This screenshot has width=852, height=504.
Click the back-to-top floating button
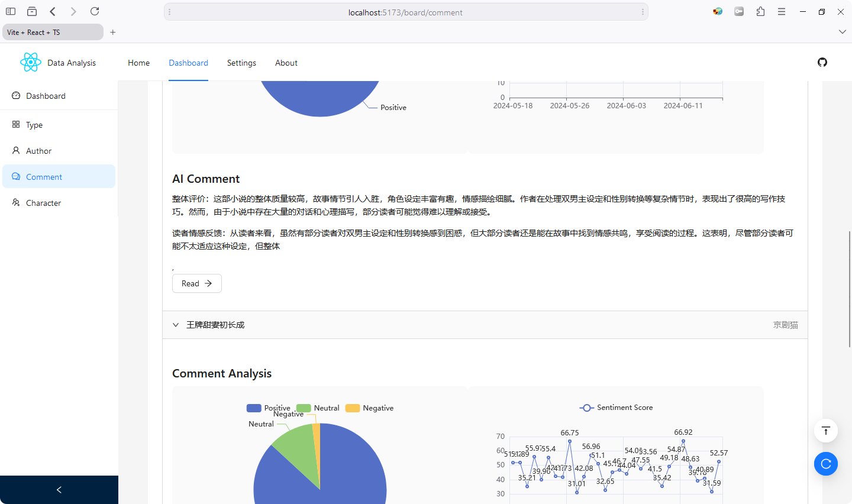coord(826,431)
